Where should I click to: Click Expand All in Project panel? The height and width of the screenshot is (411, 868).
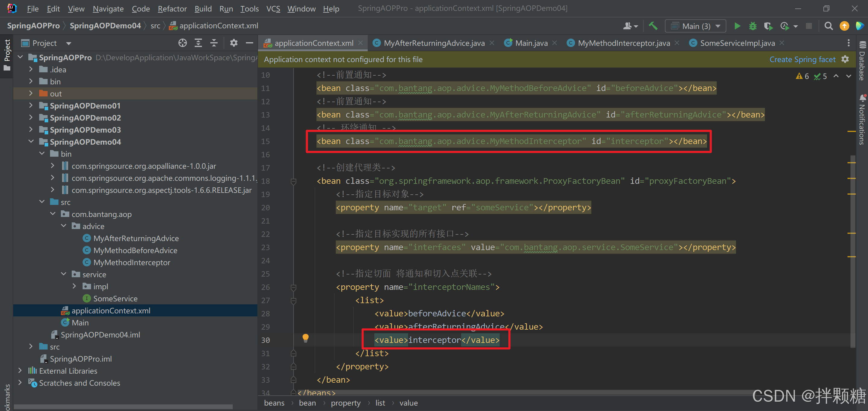pos(198,43)
